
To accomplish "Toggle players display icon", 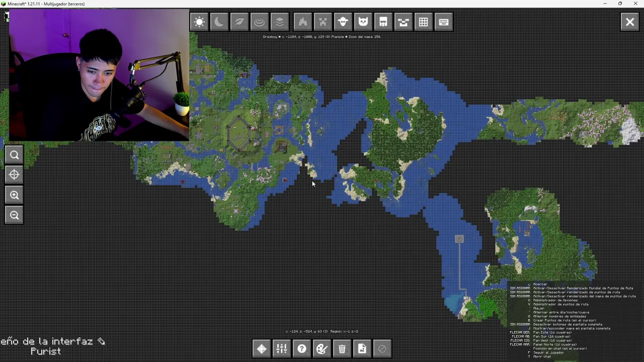I will click(404, 22).
